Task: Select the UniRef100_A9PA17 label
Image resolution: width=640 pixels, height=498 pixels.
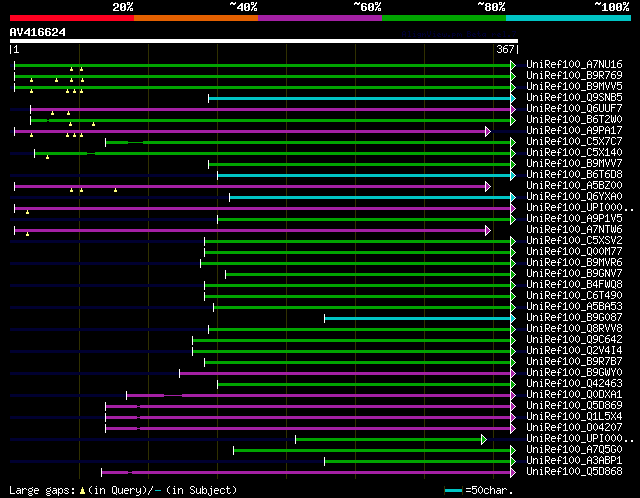Action: click(574, 131)
